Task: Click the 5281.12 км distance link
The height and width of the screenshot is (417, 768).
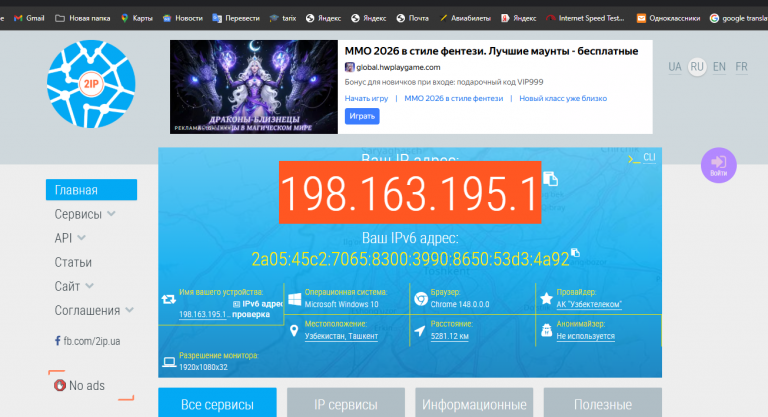Action: click(450, 336)
